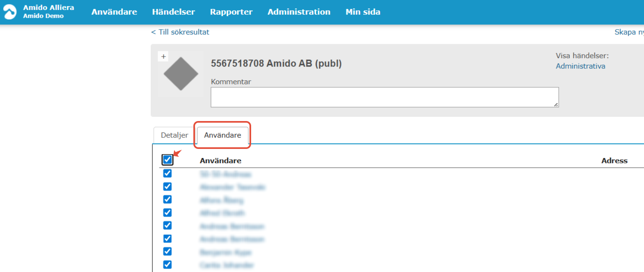Viewport: 644px width, 272px height.
Task: Select the Användare tab below the company card
Action: click(222, 135)
